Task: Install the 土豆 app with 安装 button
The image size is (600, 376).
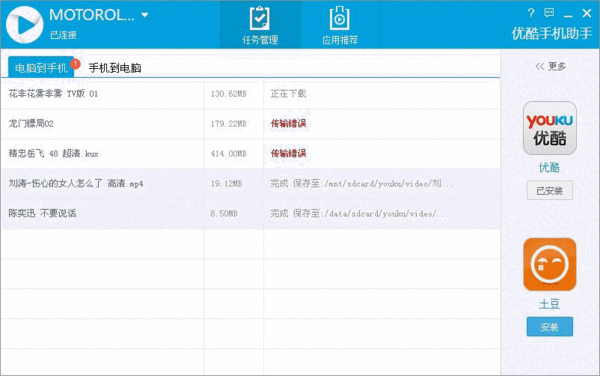Action: (549, 327)
